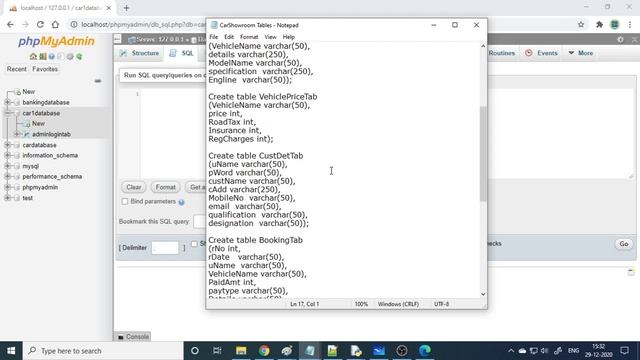Expand adminlogintab table node
This screenshot has width=640, height=360.
pyautogui.click(x=17, y=134)
